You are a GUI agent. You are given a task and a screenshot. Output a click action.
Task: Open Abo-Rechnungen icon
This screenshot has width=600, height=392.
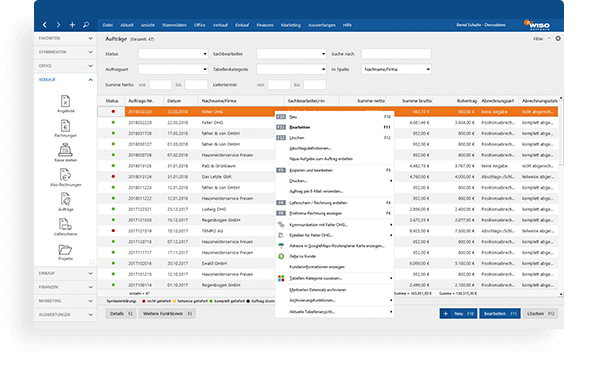click(x=65, y=177)
